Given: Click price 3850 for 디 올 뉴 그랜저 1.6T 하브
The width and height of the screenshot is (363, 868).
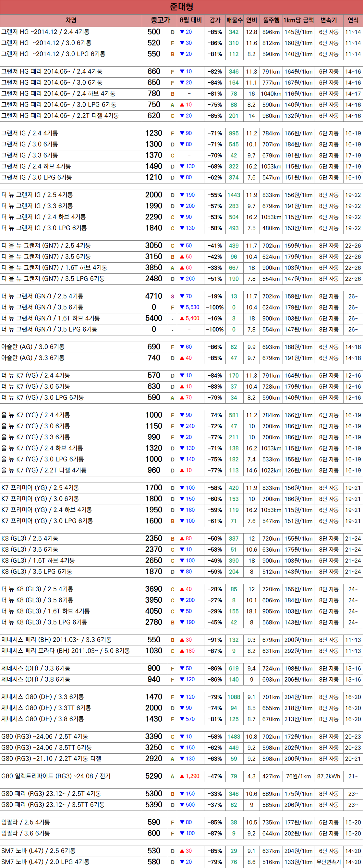Looking at the screenshot, I should 154,268.
